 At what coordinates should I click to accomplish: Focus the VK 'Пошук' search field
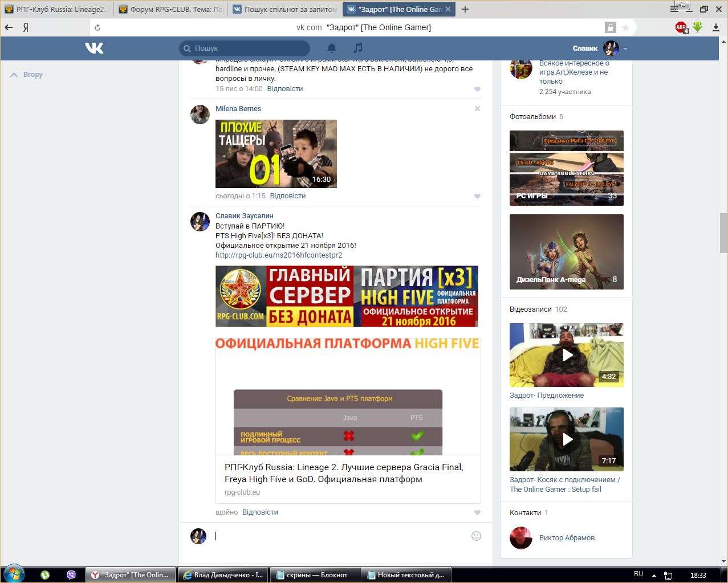(x=245, y=48)
